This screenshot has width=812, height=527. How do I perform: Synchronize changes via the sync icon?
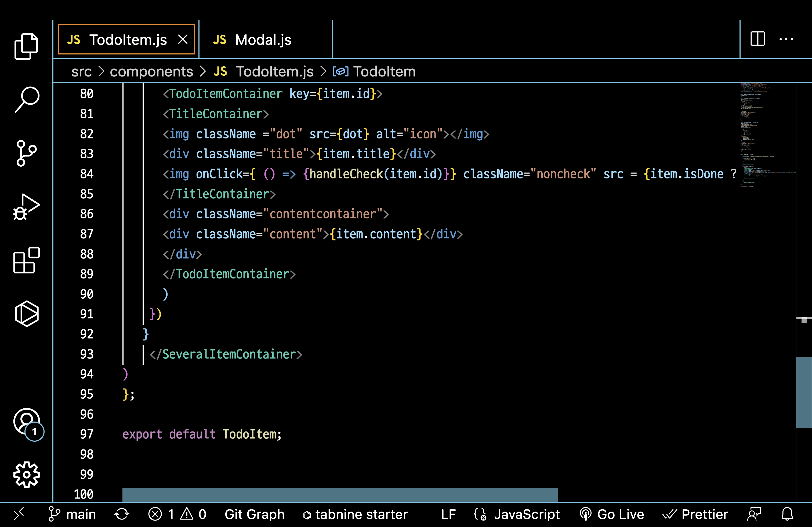click(x=122, y=514)
